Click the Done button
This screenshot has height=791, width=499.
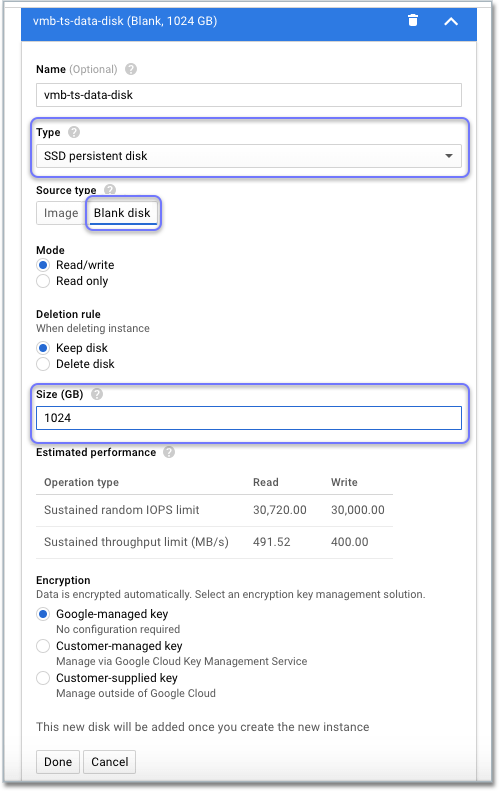click(x=58, y=762)
